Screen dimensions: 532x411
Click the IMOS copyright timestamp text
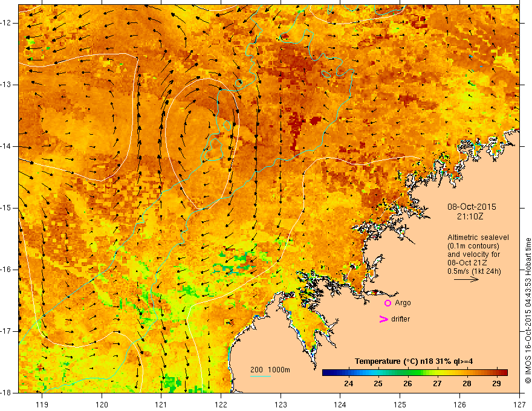click(x=528, y=311)
